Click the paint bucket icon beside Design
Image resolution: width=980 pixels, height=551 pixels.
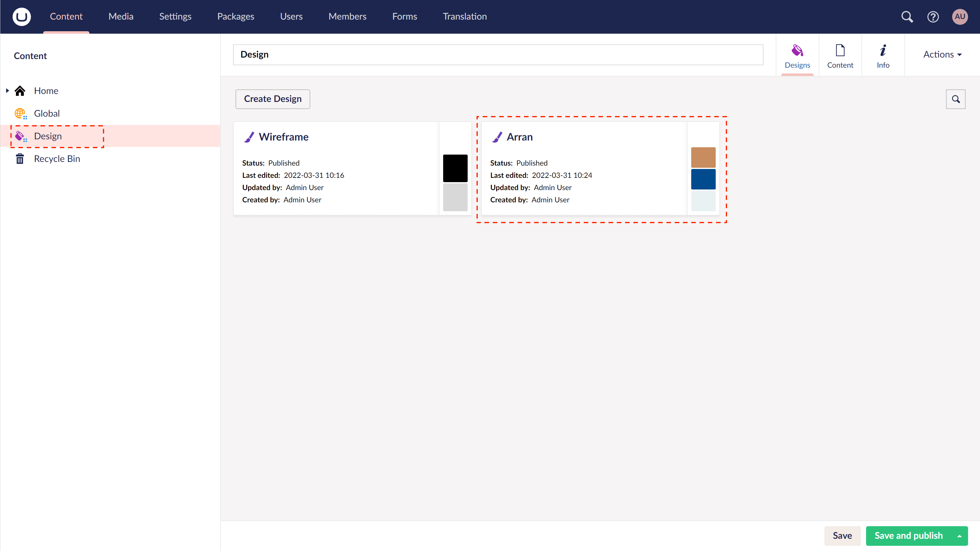(x=21, y=136)
